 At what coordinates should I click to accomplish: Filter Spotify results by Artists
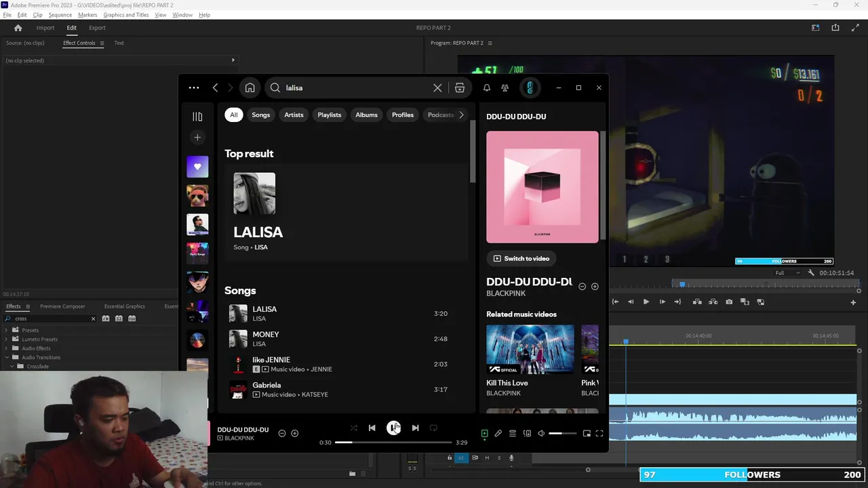(294, 115)
